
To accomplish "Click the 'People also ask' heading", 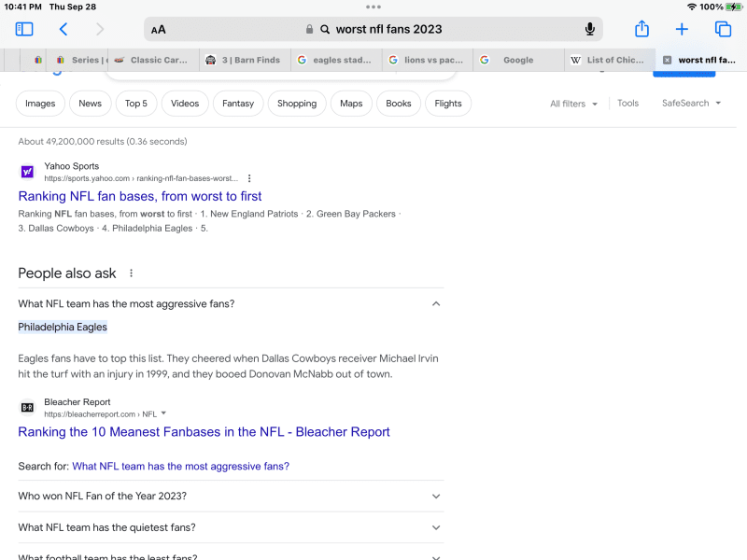I will (x=66, y=273).
